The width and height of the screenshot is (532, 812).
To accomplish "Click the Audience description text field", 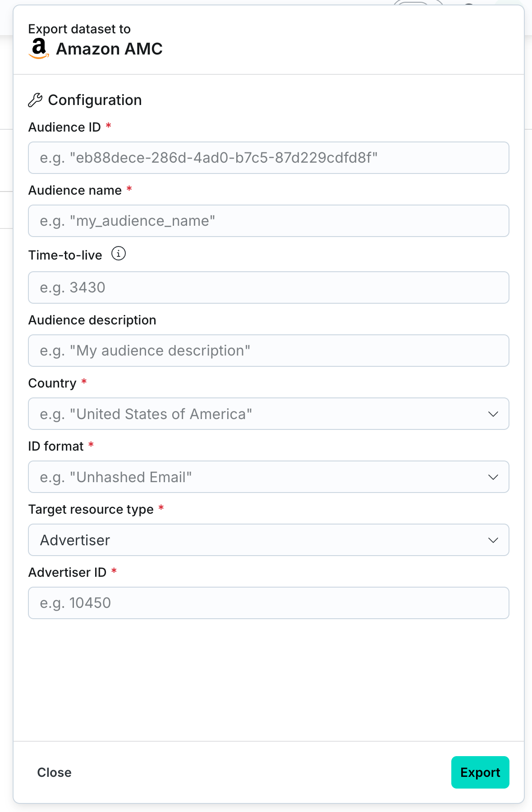I will coord(268,351).
